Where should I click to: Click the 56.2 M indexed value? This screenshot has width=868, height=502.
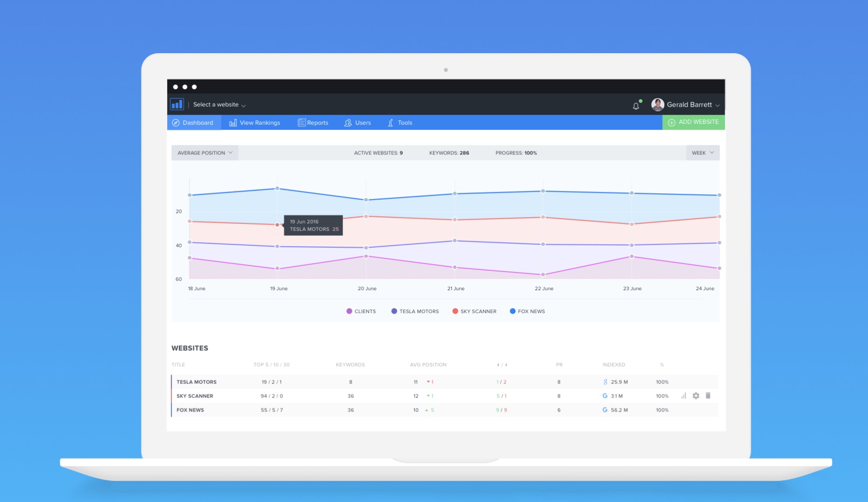[x=619, y=410]
